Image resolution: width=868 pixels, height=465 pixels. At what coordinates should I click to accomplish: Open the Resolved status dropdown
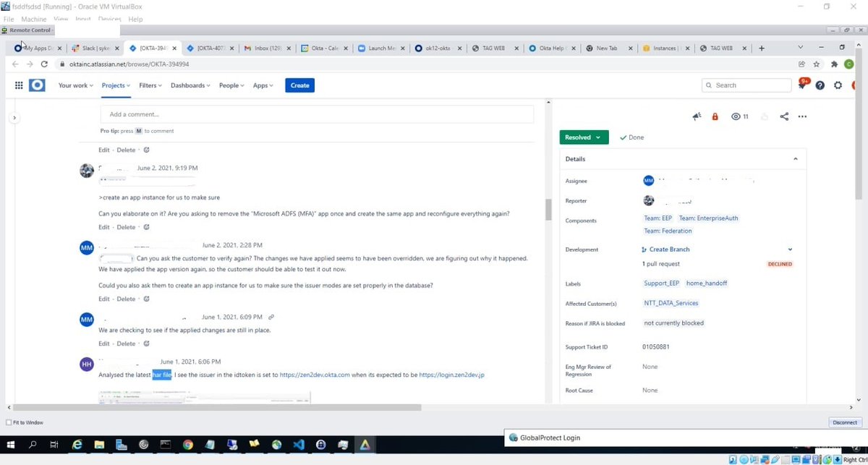[584, 137]
